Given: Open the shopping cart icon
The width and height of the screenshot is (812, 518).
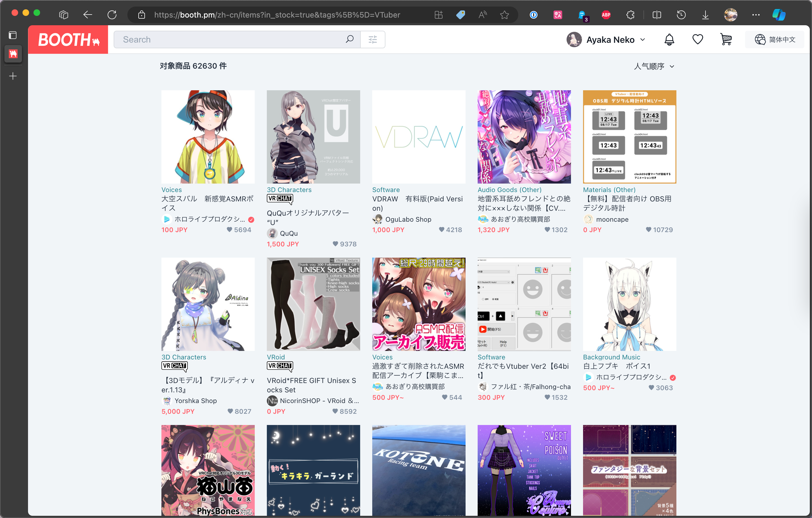Looking at the screenshot, I should pos(726,40).
